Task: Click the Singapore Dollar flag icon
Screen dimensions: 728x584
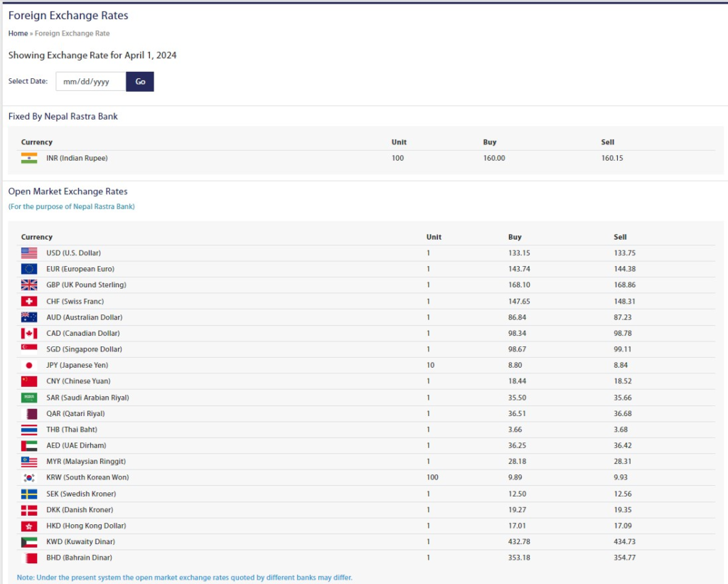Action: click(29, 349)
